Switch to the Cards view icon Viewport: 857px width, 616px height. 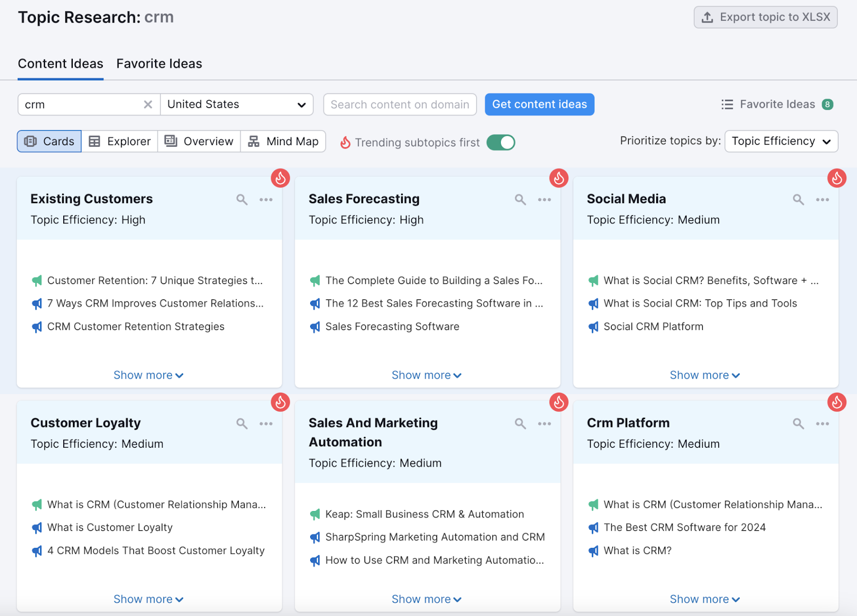pyautogui.click(x=49, y=141)
